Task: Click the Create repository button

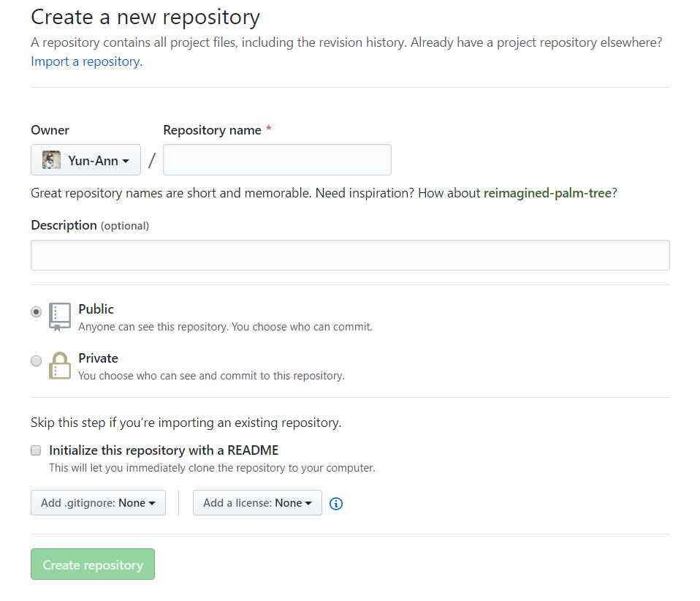Action: [x=93, y=564]
